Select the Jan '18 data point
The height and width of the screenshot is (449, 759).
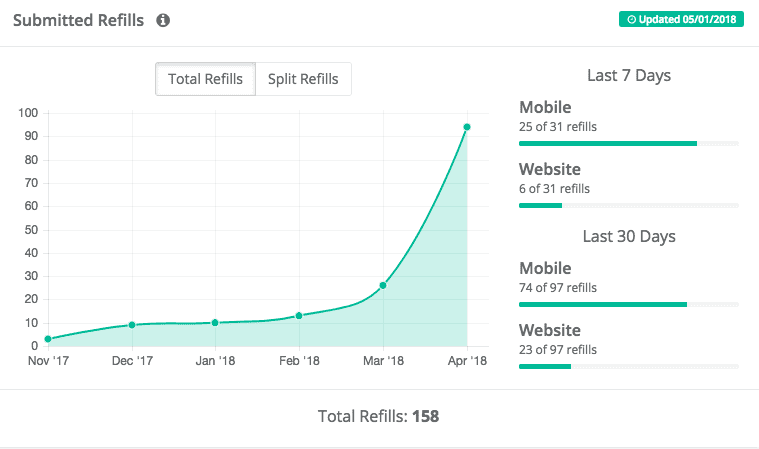pyautogui.click(x=215, y=322)
